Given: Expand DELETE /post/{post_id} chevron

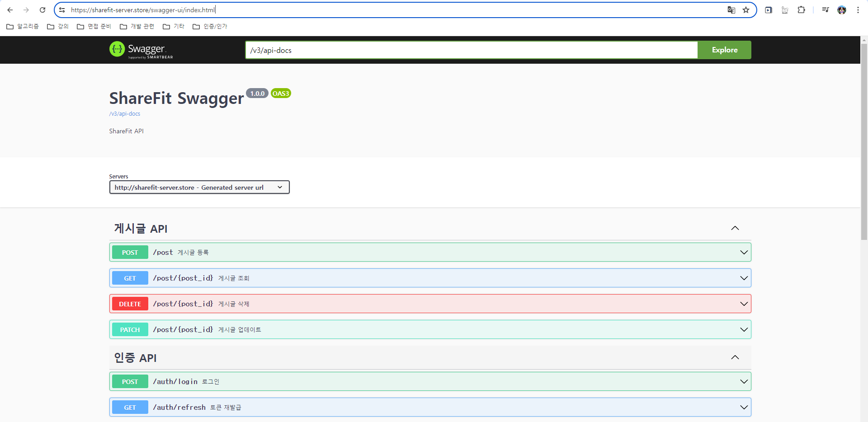Looking at the screenshot, I should pos(744,304).
